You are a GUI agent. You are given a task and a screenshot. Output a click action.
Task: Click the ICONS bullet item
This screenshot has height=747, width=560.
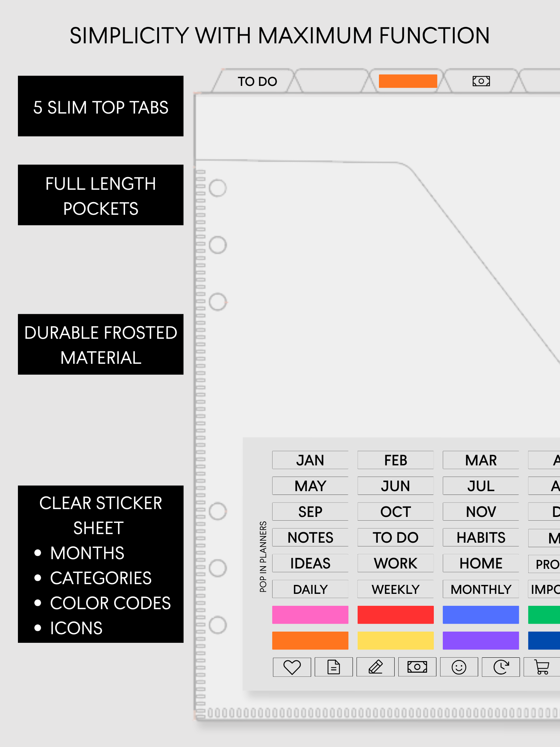[x=68, y=628]
